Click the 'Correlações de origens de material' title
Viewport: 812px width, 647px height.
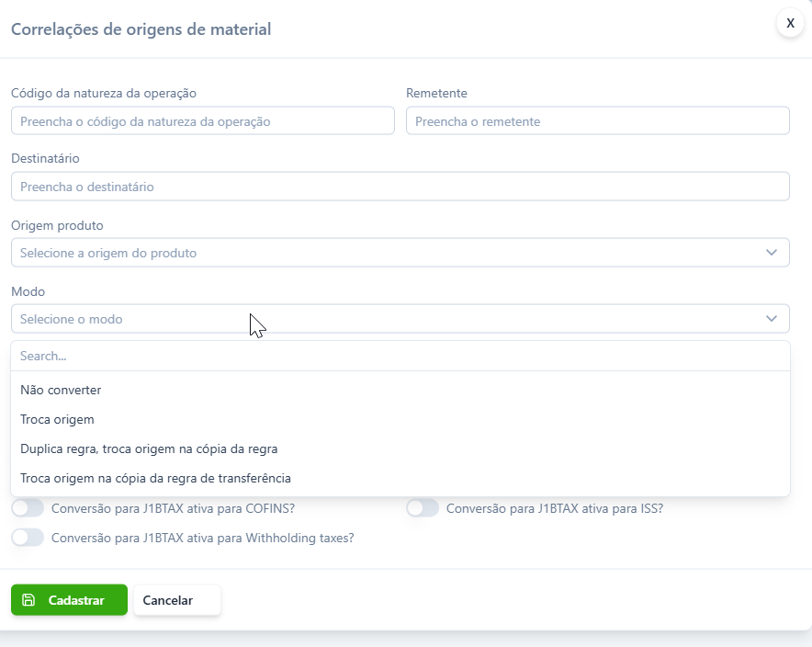141,29
